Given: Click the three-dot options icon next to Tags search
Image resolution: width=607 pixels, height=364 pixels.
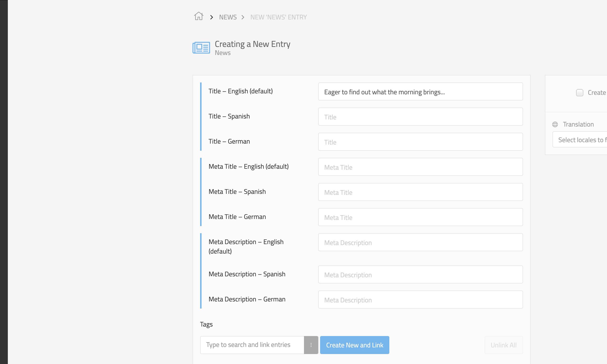Looking at the screenshot, I should (311, 345).
